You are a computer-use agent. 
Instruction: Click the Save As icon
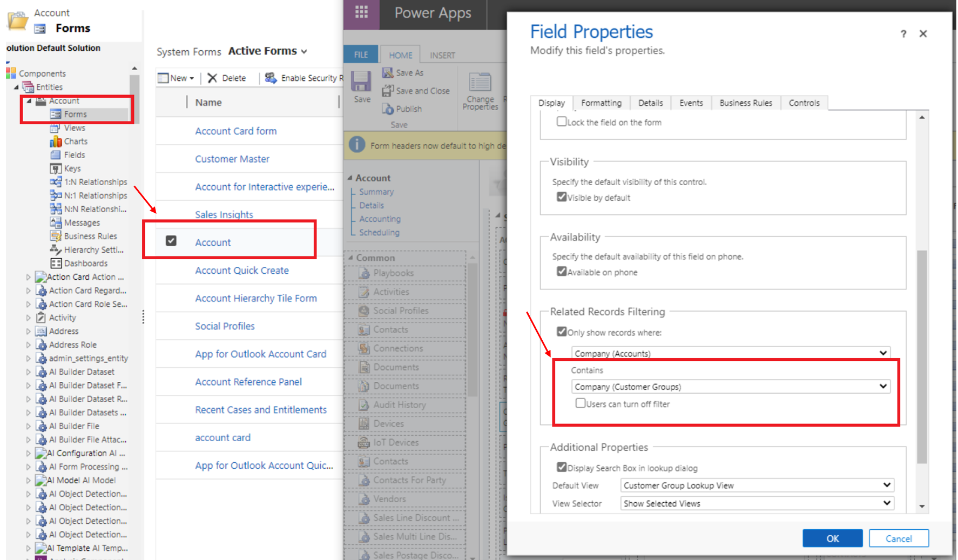coord(387,72)
